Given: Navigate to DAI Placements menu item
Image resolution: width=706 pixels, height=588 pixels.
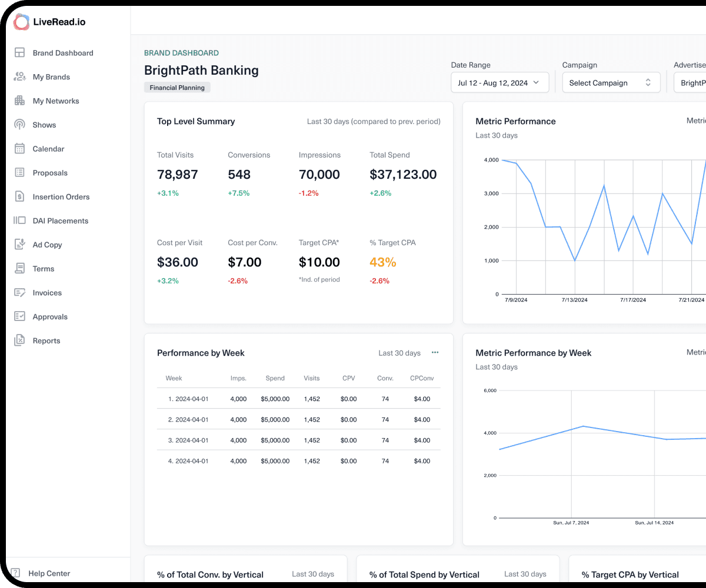Looking at the screenshot, I should tap(61, 221).
